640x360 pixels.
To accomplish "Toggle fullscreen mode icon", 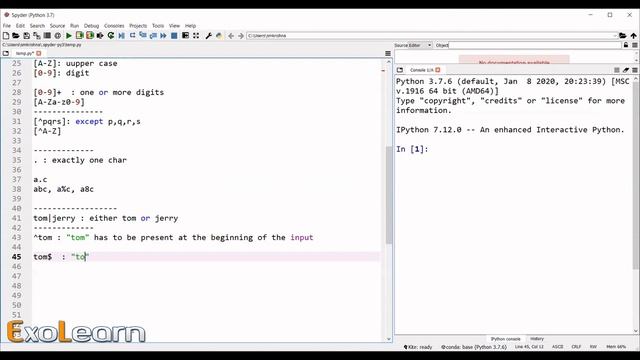I will pyautogui.click(x=196, y=36).
